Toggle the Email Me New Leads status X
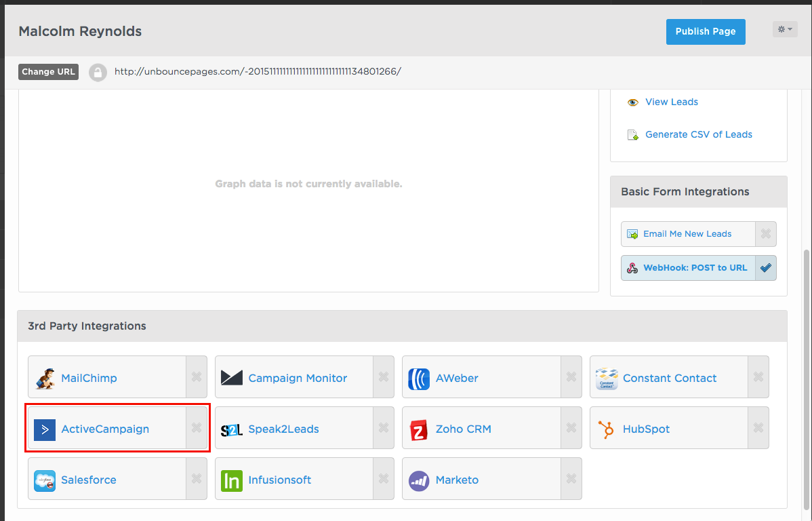The image size is (812, 521). 766,234
